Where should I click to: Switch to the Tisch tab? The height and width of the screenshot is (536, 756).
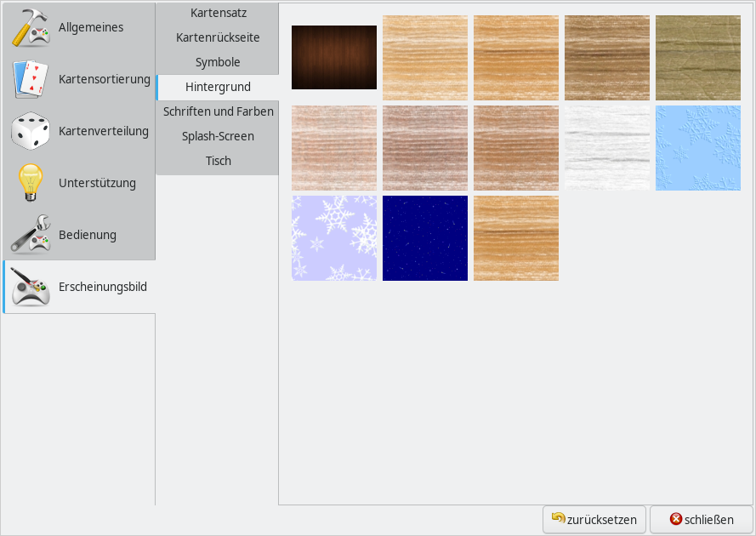coord(219,161)
